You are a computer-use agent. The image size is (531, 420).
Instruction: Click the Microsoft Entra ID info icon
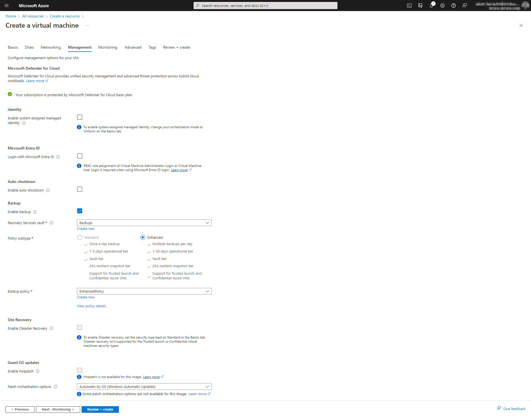pyautogui.click(x=59, y=157)
